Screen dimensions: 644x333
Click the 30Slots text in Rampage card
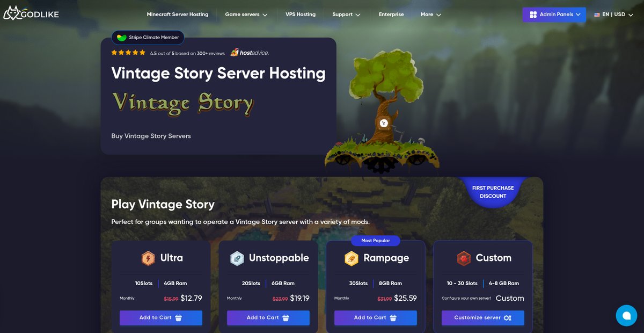pos(358,283)
